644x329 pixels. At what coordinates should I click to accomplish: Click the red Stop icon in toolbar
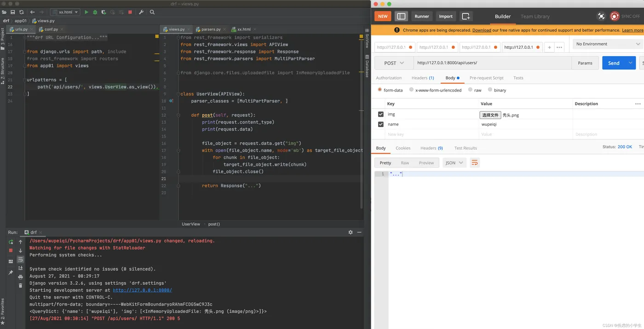click(x=130, y=12)
